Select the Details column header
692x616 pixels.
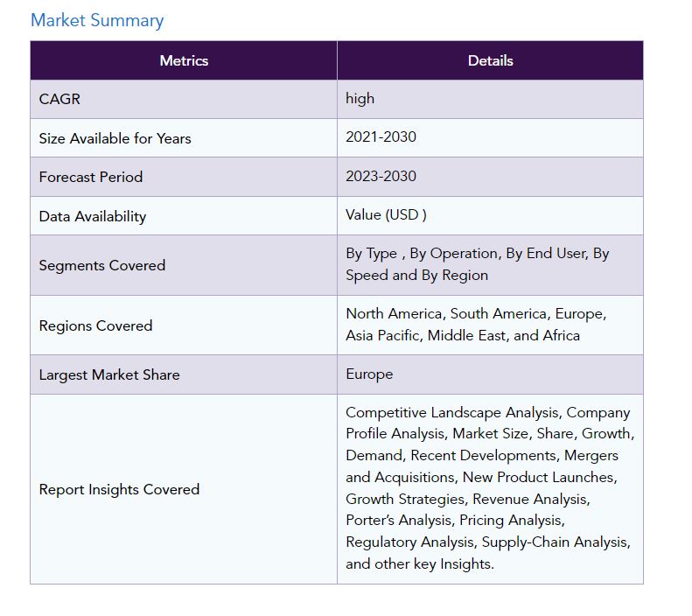click(x=490, y=60)
